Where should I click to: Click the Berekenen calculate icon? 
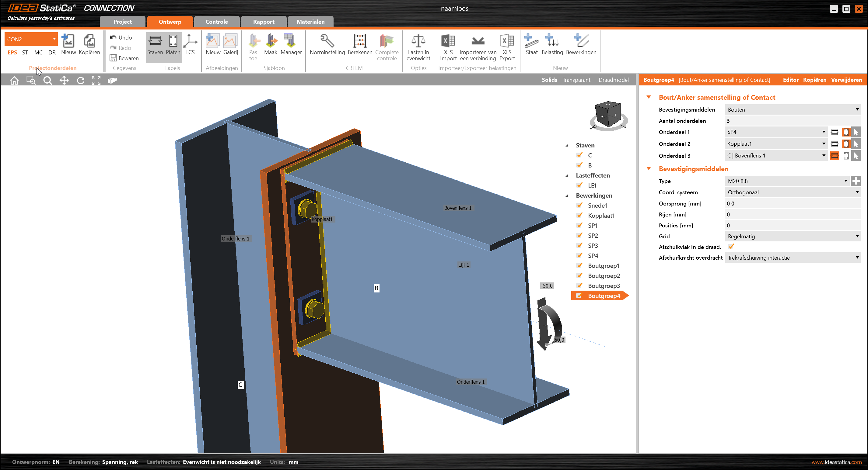click(359, 41)
